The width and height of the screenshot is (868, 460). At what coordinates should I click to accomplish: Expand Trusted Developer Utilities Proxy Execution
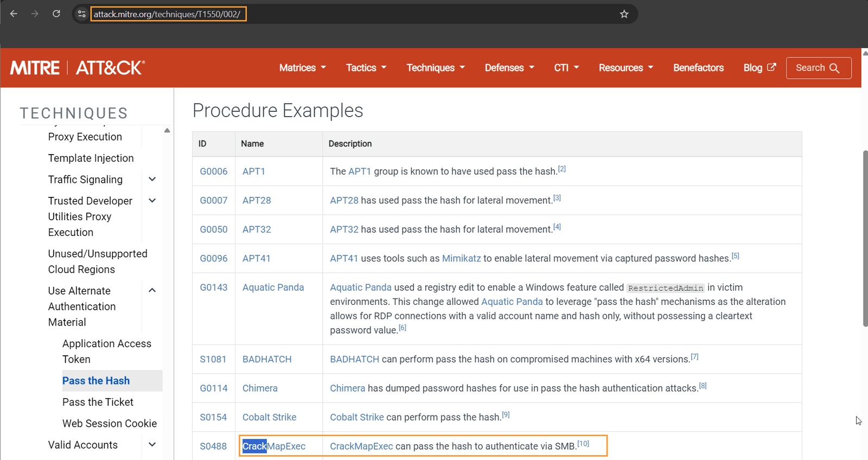[152, 201]
